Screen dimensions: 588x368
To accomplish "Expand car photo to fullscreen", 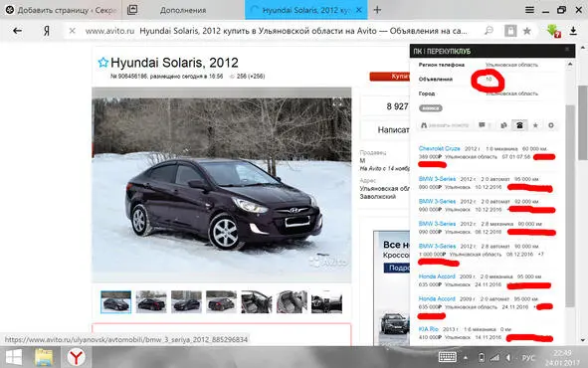I will click(x=337, y=101).
